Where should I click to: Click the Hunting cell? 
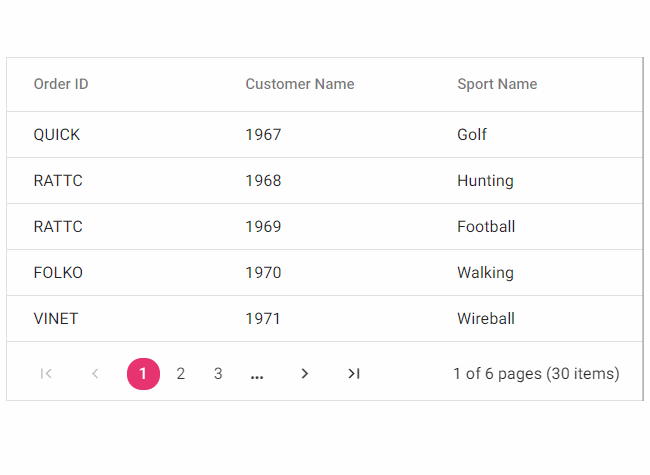[x=485, y=181]
